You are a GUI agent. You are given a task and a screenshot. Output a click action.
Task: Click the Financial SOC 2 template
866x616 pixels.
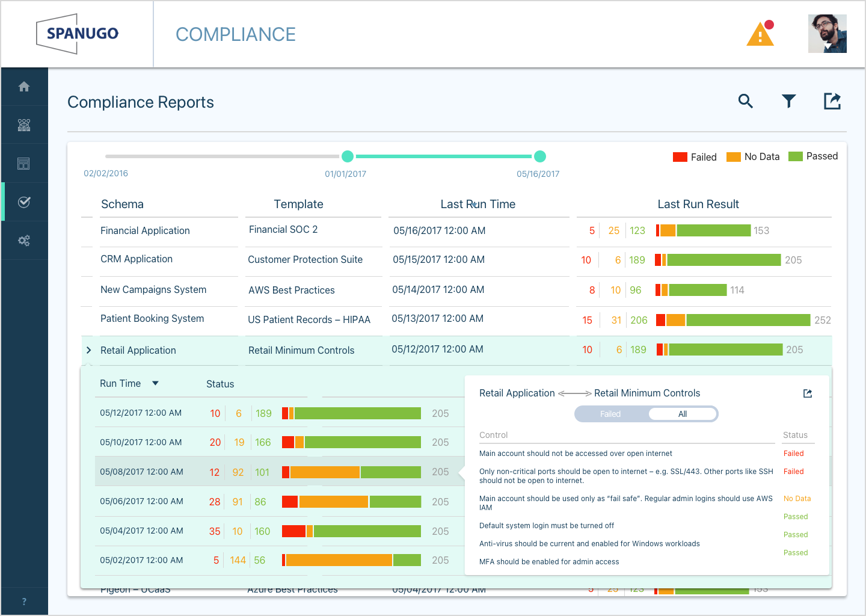(x=283, y=229)
